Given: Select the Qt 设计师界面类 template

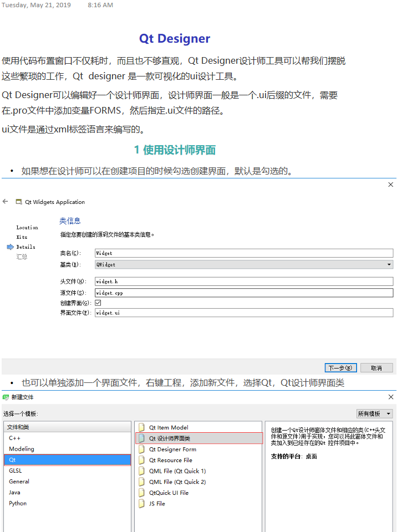Looking at the screenshot, I should [198, 438].
